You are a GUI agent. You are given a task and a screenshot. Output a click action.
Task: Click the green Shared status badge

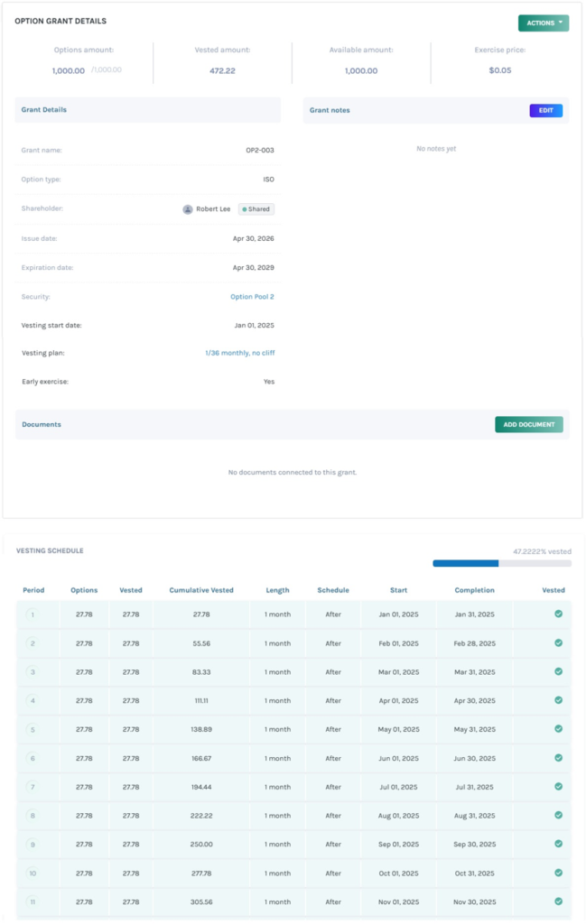[x=256, y=209]
